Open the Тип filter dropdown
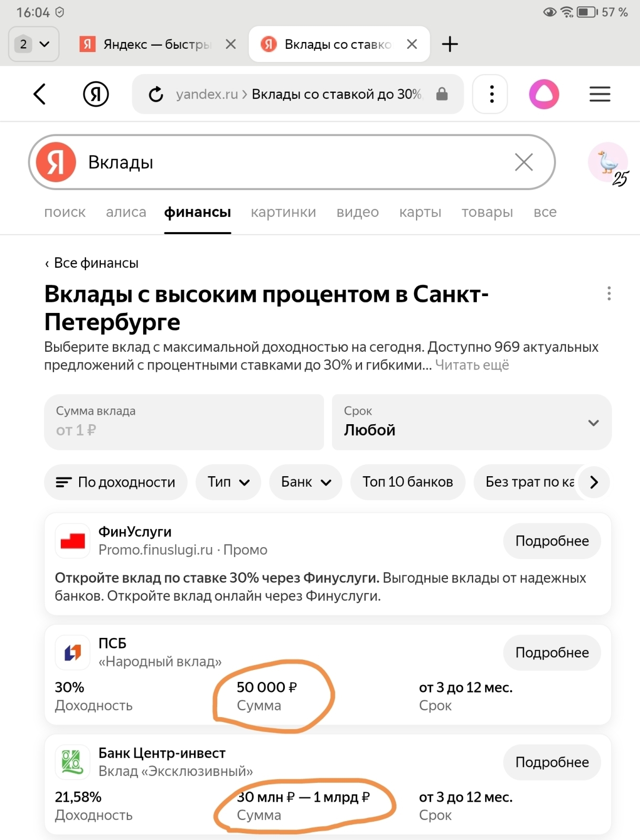 (228, 482)
